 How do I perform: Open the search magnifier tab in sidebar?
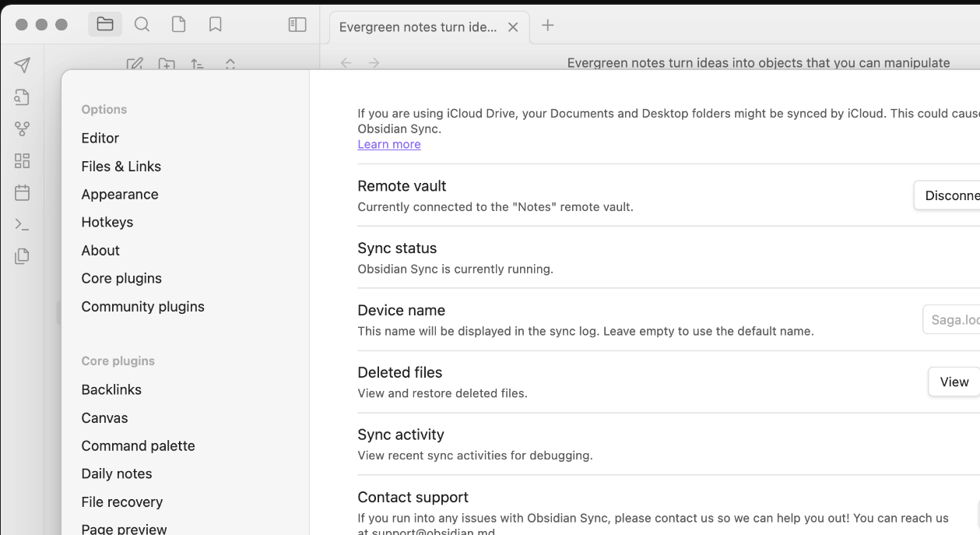click(142, 25)
